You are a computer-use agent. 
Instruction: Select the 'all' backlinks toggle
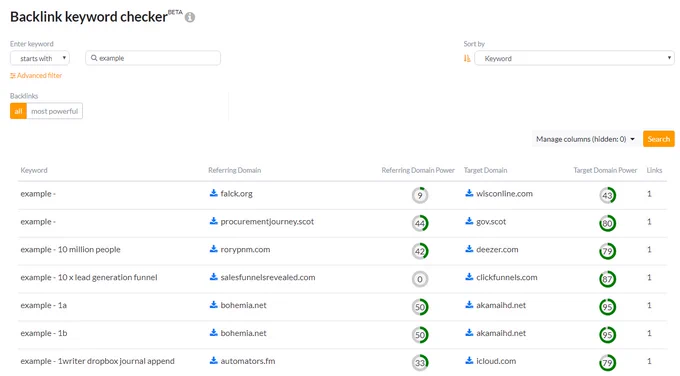click(x=18, y=111)
